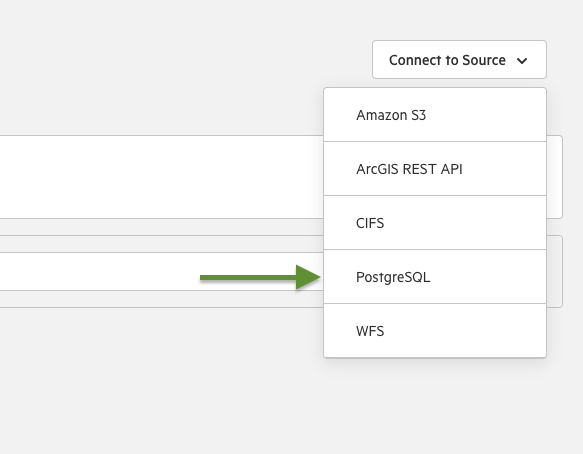Select Amazon S3 from the source list
This screenshot has height=454, width=583.
click(435, 115)
